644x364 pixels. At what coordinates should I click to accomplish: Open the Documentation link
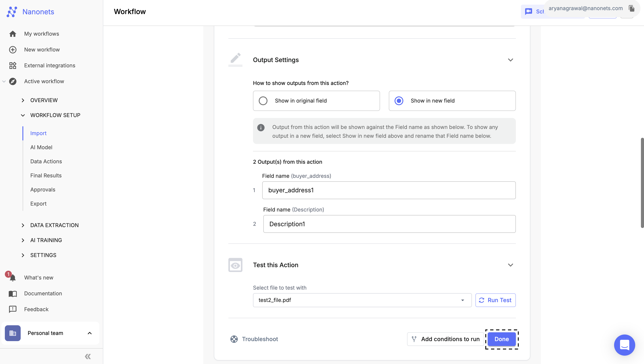point(43,293)
